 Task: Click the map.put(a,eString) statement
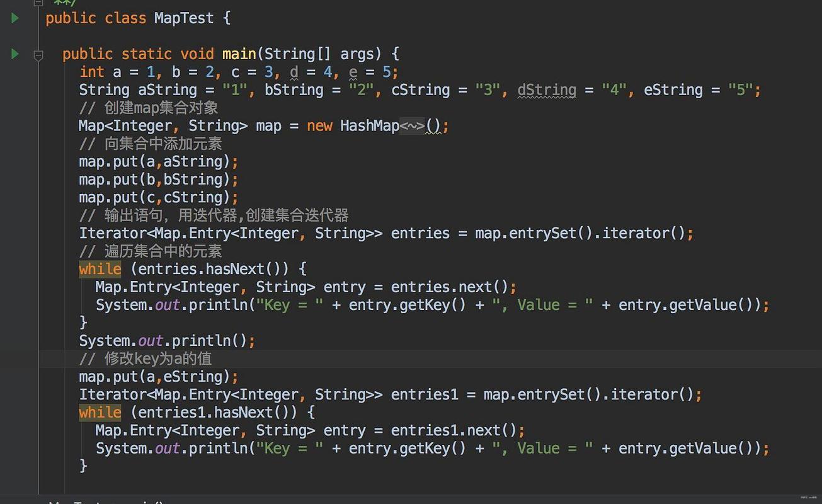(158, 377)
